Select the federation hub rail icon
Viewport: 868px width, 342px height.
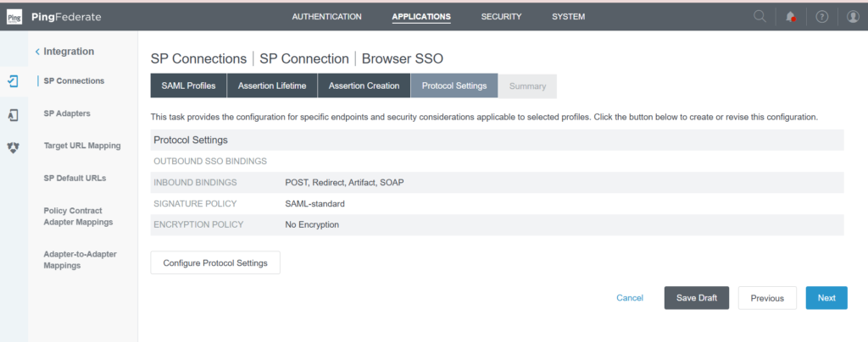(x=14, y=147)
